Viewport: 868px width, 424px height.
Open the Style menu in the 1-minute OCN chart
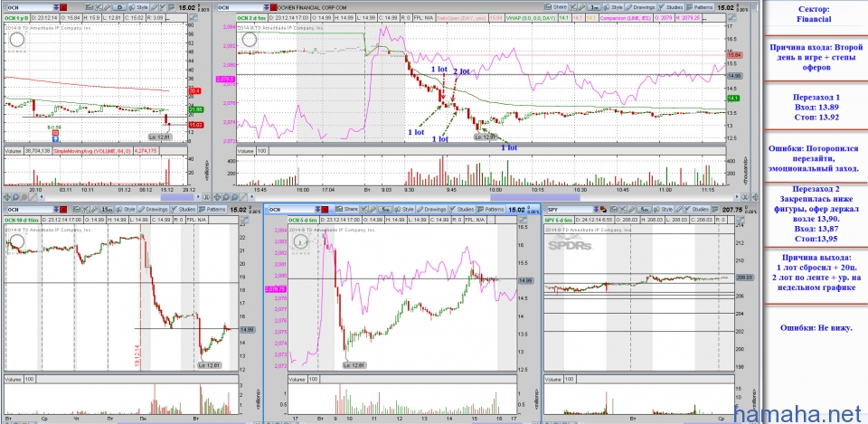(613, 7)
